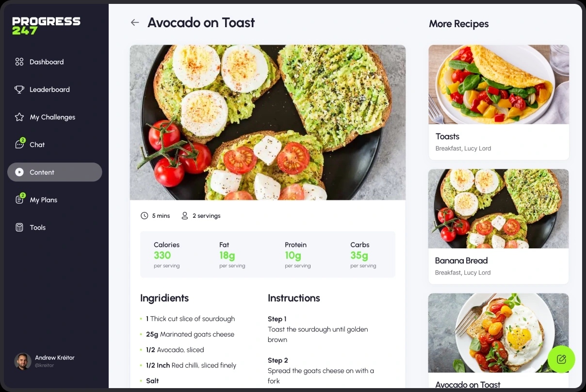
Task: Click the My Plans list icon
Action: click(19, 200)
